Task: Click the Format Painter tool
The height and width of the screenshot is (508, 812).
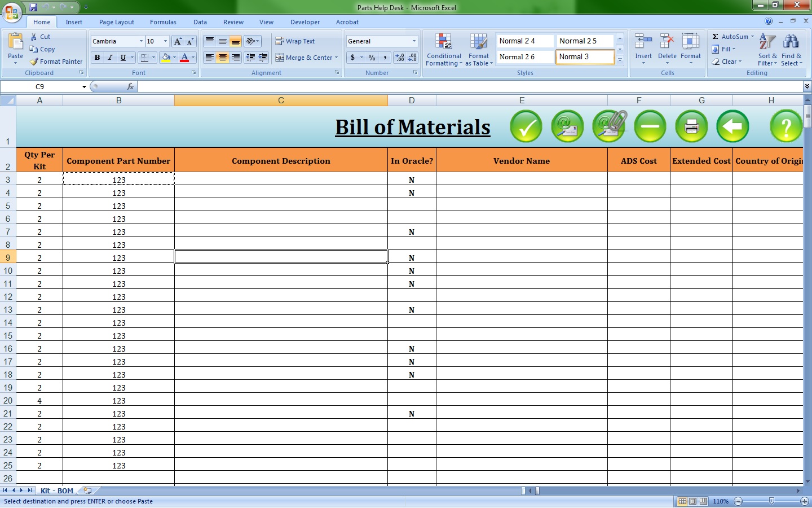Action: pos(56,62)
